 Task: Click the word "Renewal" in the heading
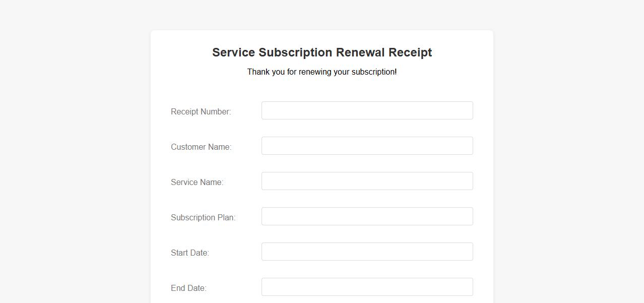(360, 52)
